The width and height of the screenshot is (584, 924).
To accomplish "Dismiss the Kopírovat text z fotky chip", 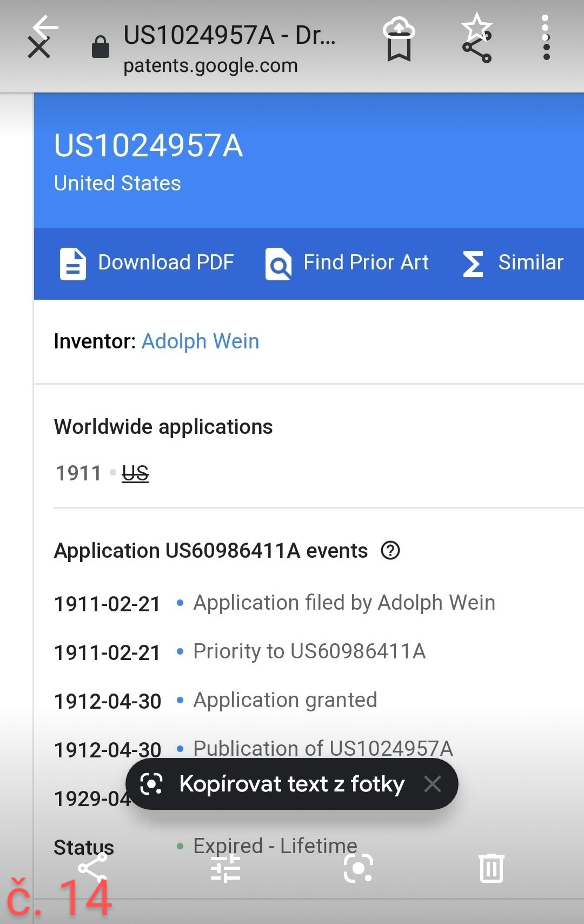I will (433, 783).
